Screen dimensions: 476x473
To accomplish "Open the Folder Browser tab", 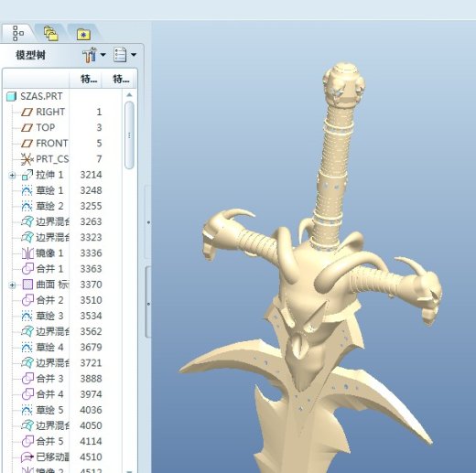I will tap(50, 34).
